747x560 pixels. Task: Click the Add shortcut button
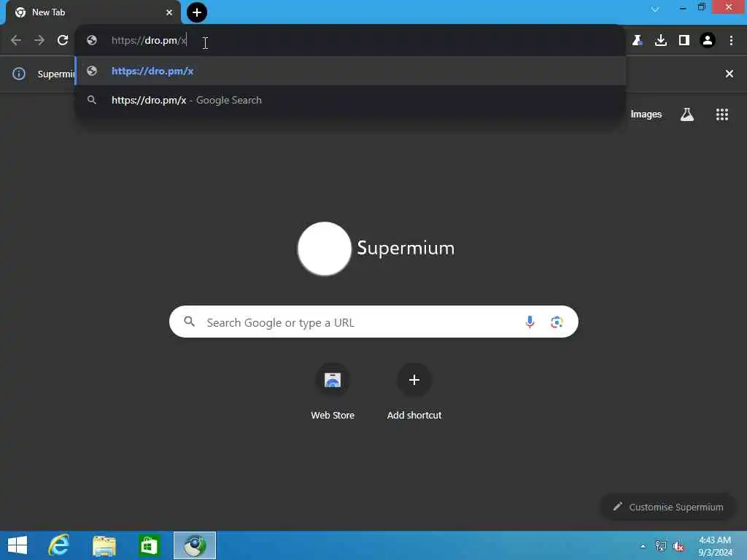pyautogui.click(x=414, y=392)
